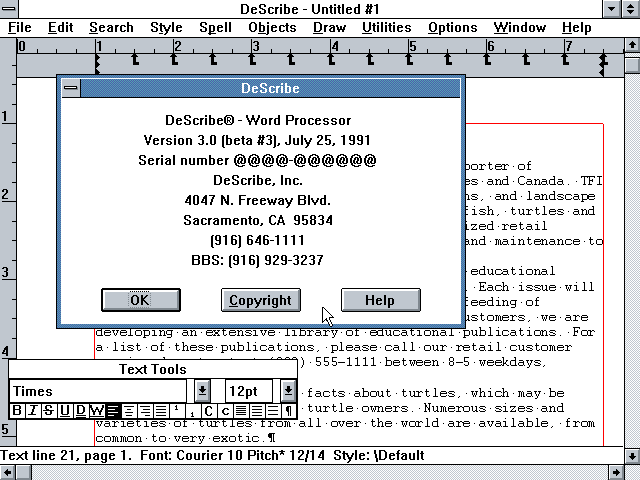Click the horizontal scrollbar thumb
The image size is (640, 480).
[24, 472]
